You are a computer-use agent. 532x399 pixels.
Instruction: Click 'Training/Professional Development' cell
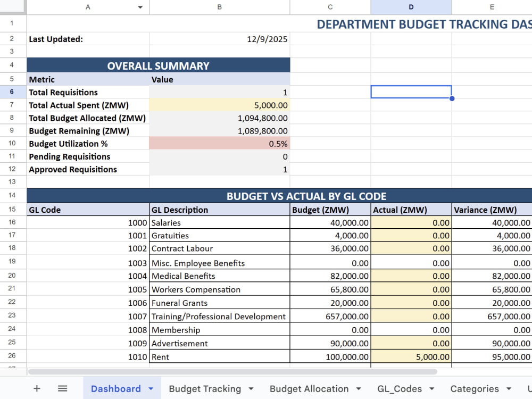pyautogui.click(x=220, y=316)
